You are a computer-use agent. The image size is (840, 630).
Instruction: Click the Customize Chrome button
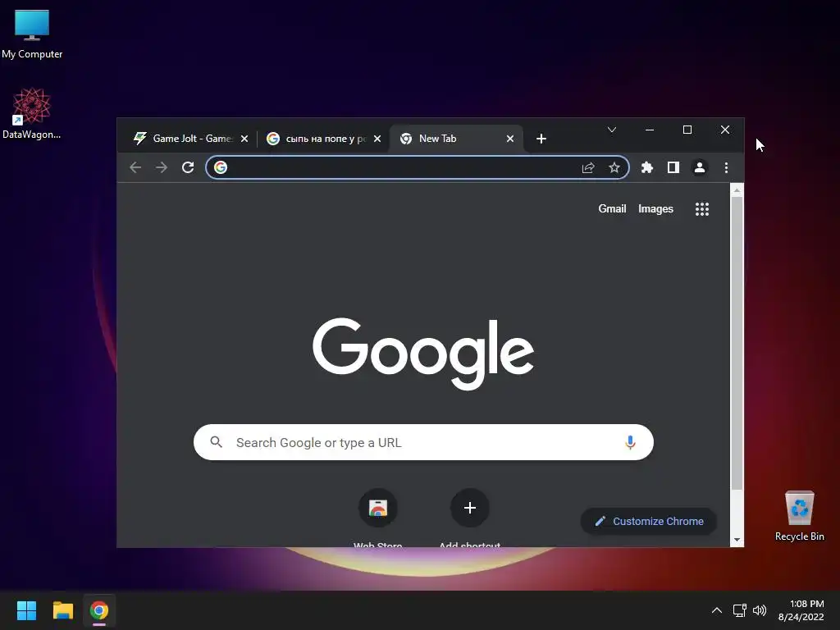click(649, 521)
